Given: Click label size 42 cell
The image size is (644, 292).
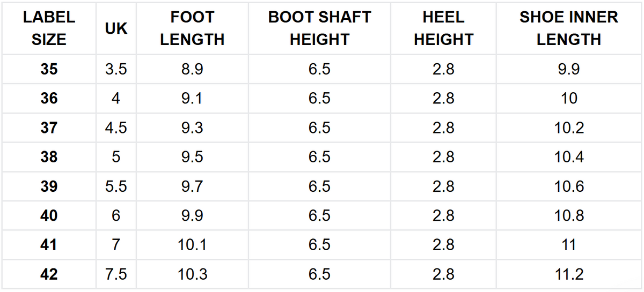Looking at the screenshot, I should pyautogui.click(x=49, y=274).
